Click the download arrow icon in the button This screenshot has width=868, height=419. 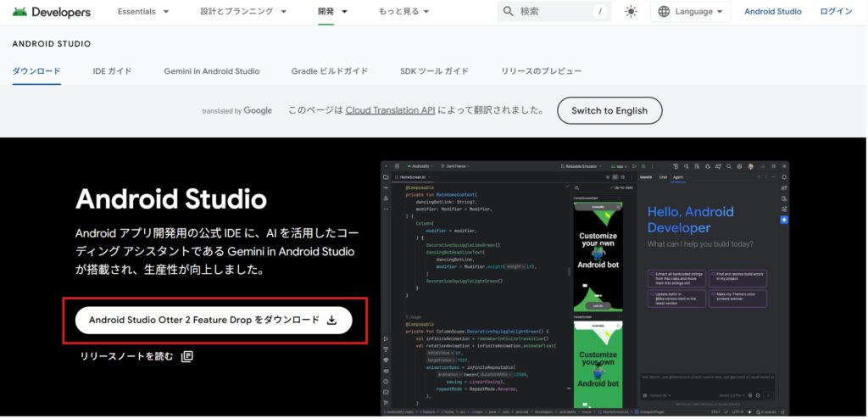pos(331,321)
